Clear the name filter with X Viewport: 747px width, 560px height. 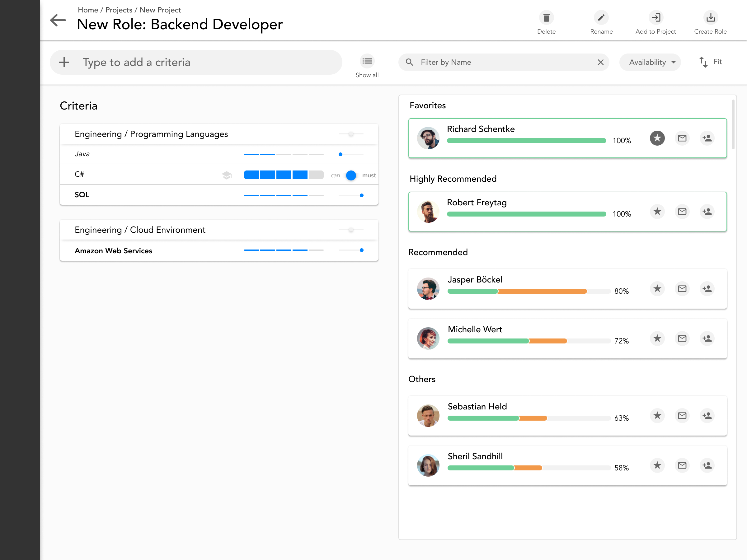(x=600, y=62)
